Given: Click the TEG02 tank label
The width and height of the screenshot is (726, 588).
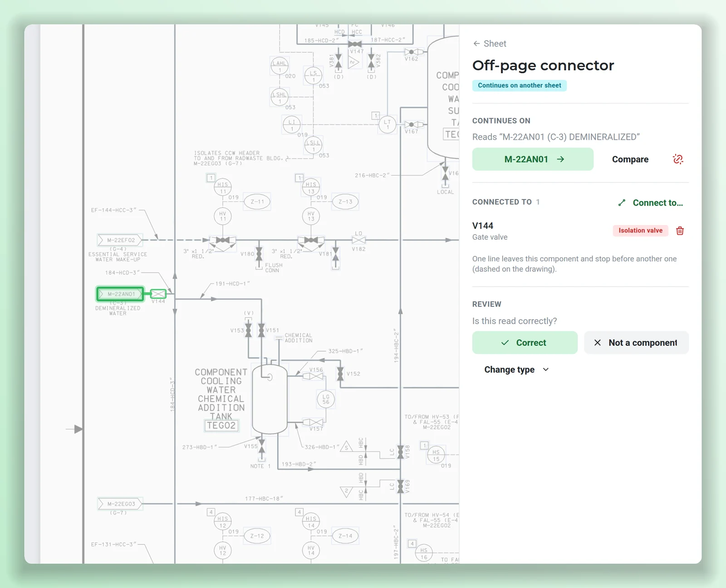Looking at the screenshot, I should tap(221, 426).
